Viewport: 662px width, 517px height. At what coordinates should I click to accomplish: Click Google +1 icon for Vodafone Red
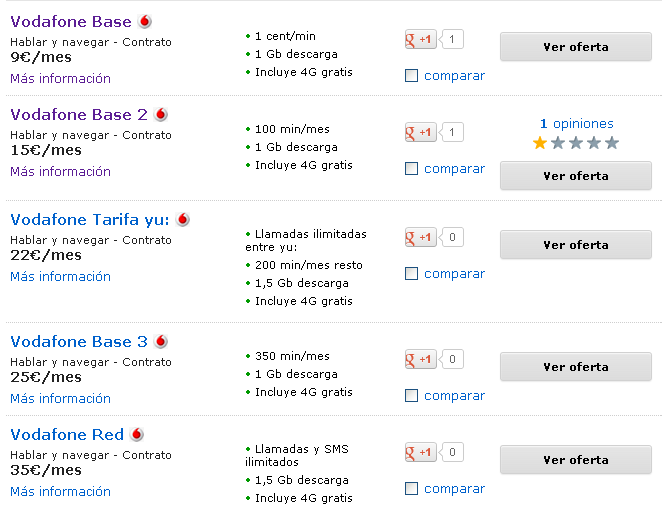(x=421, y=452)
